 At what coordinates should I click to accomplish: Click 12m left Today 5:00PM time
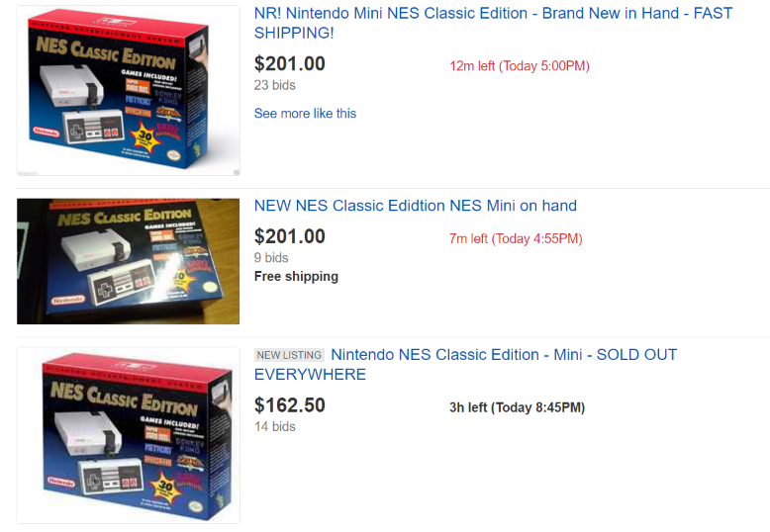(520, 66)
